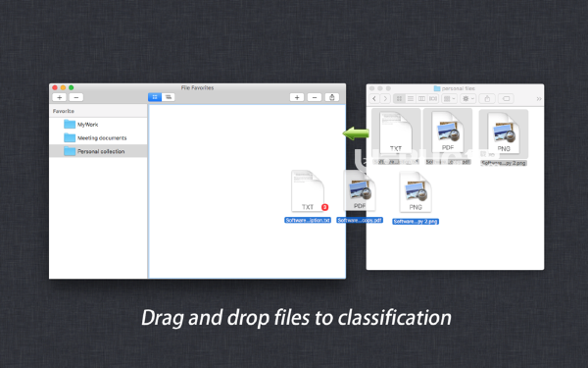Go forward in the Finder window
The width and height of the screenshot is (588, 368).
click(x=385, y=99)
